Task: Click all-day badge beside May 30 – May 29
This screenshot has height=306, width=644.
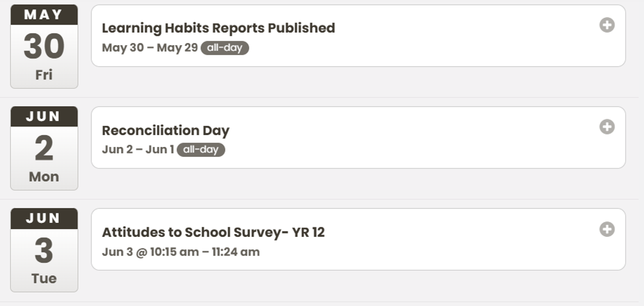Action: [225, 48]
